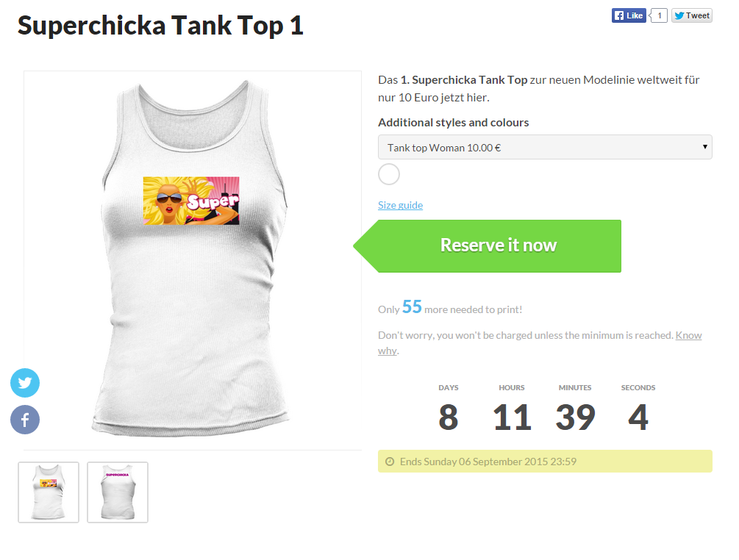Click the Ends Sunday 06 September banner
This screenshot has height=560, width=739.
(x=545, y=462)
